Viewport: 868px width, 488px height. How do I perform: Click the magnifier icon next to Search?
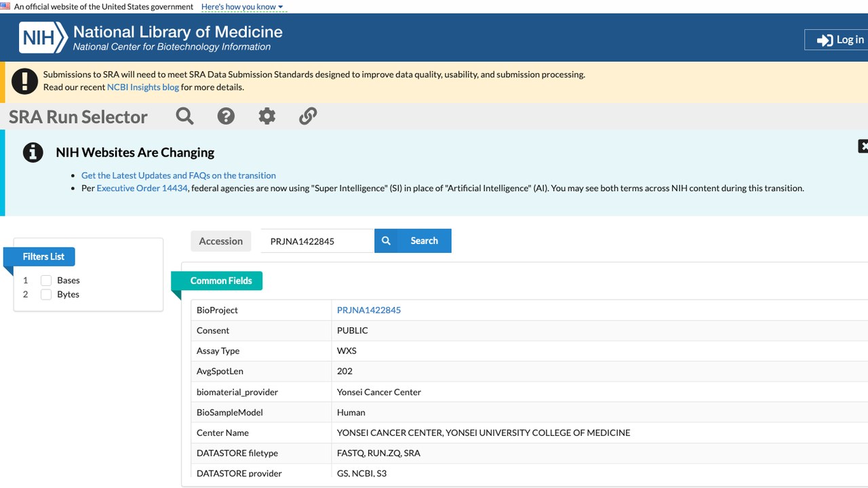click(x=386, y=241)
